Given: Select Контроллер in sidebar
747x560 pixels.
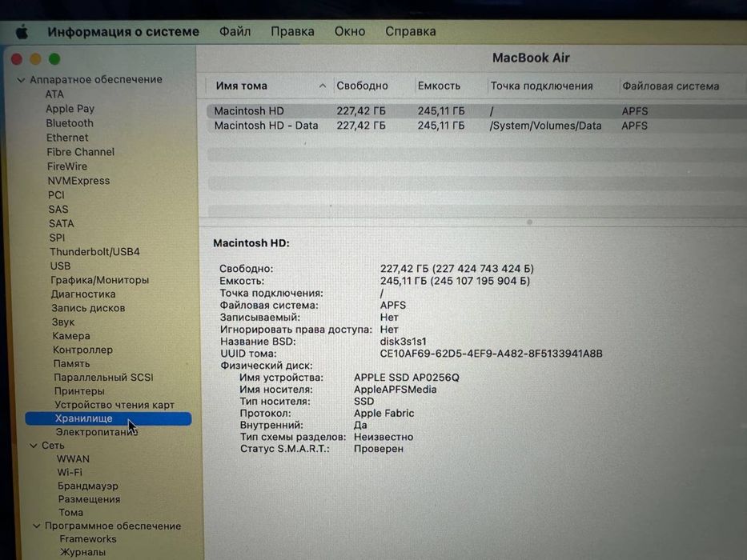Looking at the screenshot, I should [x=83, y=350].
